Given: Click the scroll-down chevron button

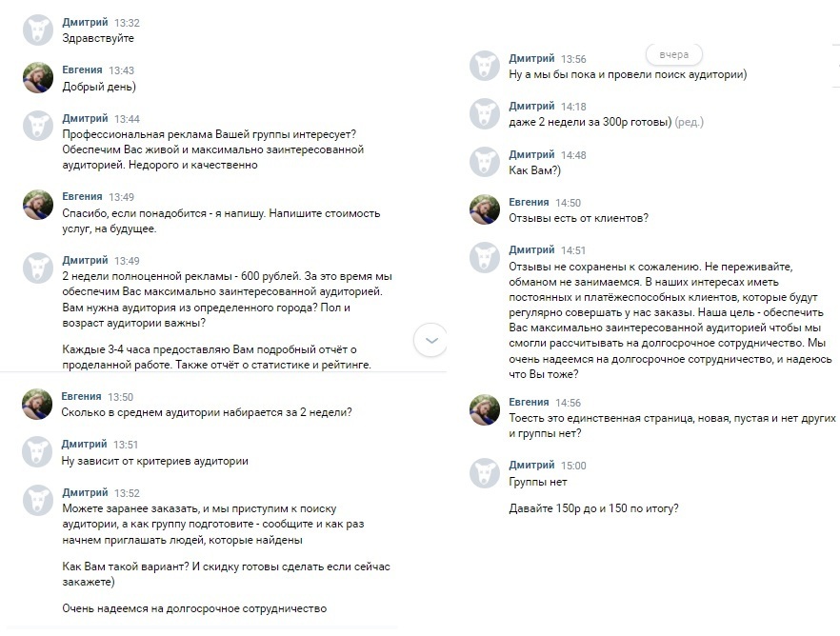Looking at the screenshot, I should (431, 340).
